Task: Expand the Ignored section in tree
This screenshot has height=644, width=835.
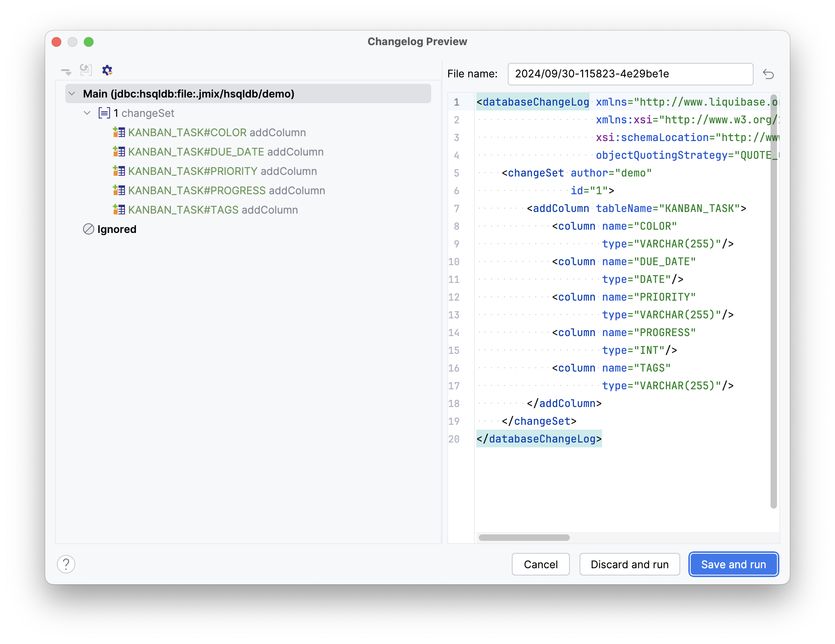Action: [x=73, y=229]
